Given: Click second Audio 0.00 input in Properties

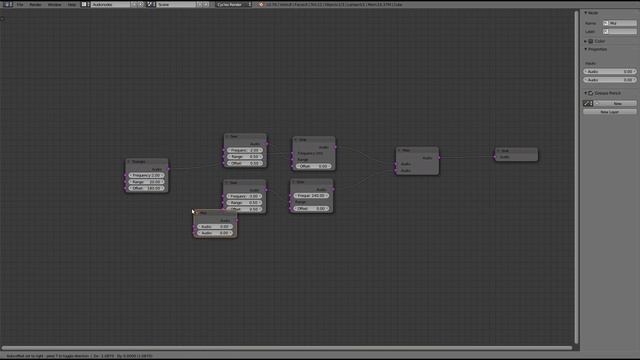Looking at the screenshot, I should tap(610, 80).
